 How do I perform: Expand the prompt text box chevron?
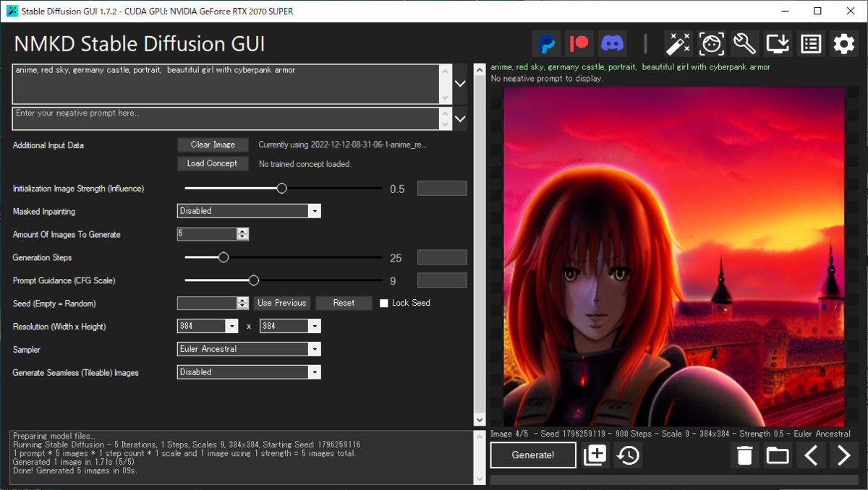click(x=460, y=83)
